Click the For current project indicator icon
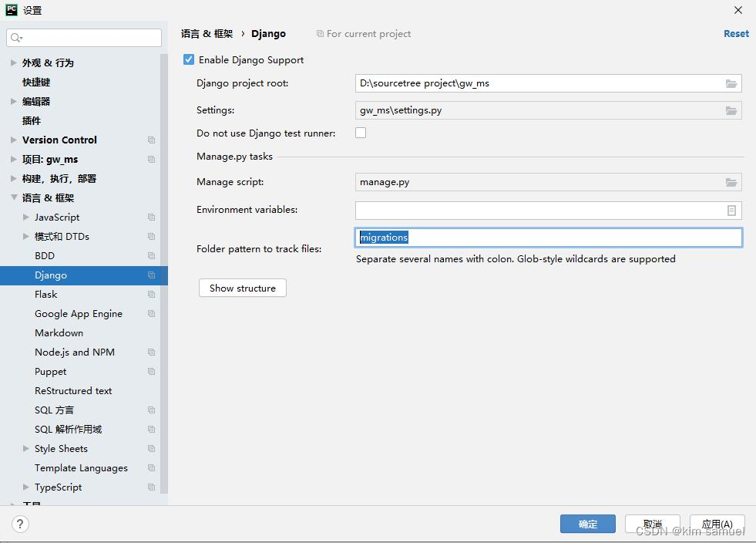Image resolution: width=756 pixels, height=543 pixels. click(x=319, y=34)
